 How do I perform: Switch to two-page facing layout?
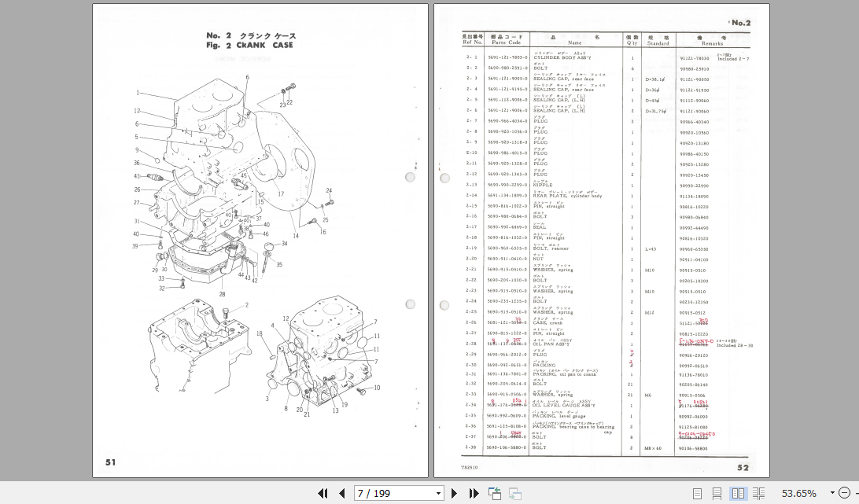(738, 494)
